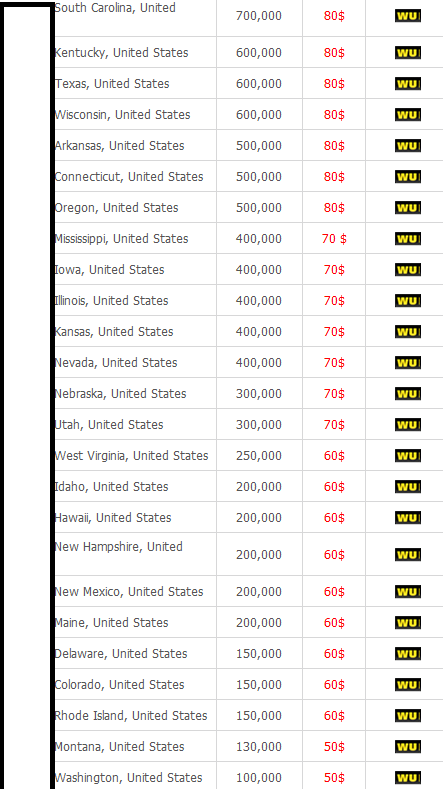Click the WU icon for West Virginia

pyautogui.click(x=408, y=456)
